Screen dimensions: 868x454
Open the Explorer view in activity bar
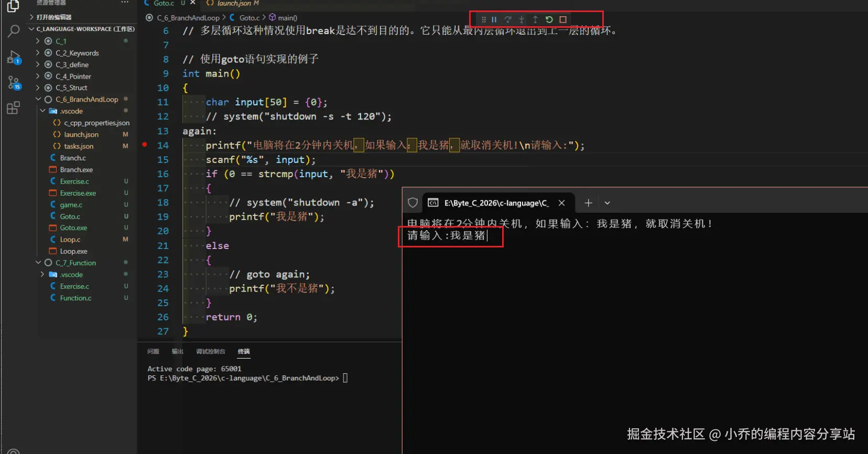pos(13,6)
